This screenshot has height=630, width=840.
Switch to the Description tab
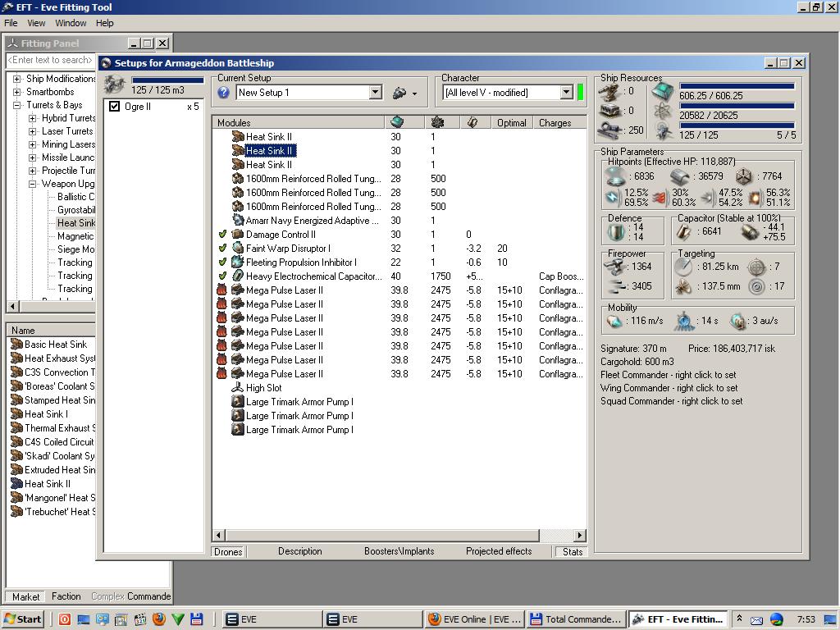click(x=300, y=551)
